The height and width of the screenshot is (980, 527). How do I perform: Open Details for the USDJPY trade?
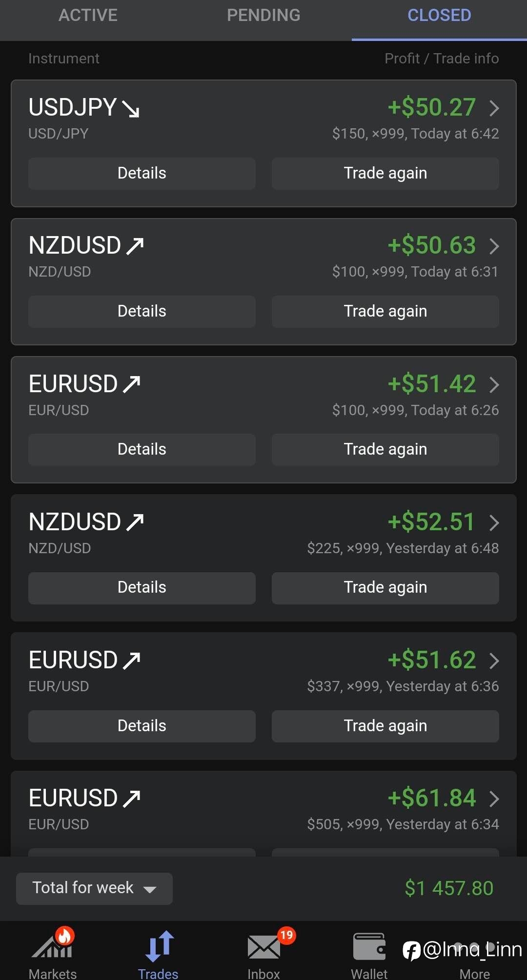click(x=142, y=173)
